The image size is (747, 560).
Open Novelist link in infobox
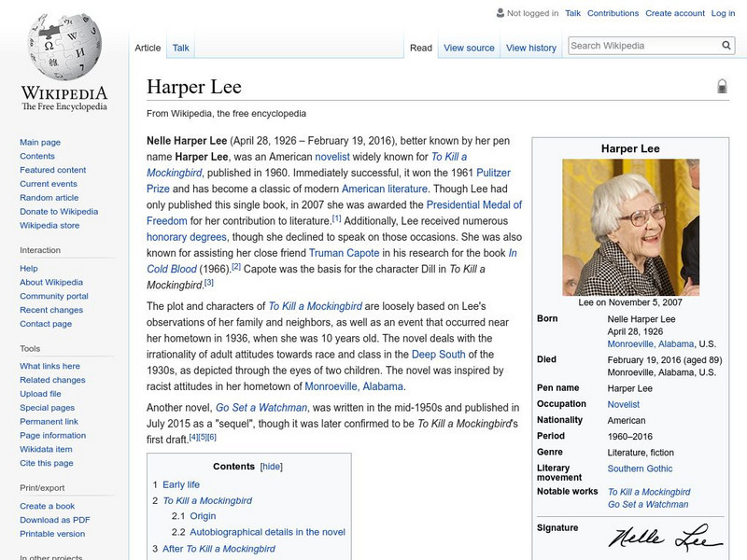[623, 405]
